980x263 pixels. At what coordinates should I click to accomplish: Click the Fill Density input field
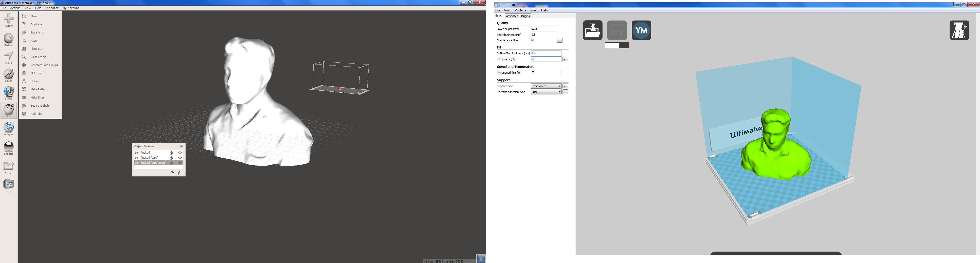click(546, 59)
